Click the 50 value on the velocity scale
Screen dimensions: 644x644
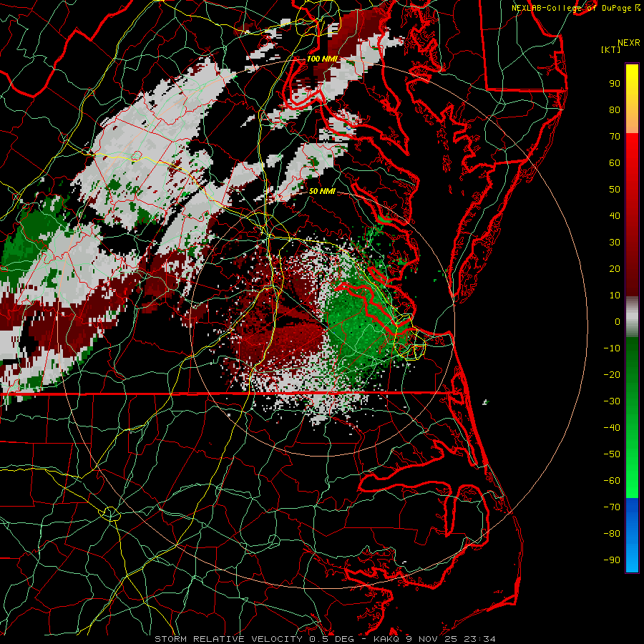tap(615, 190)
